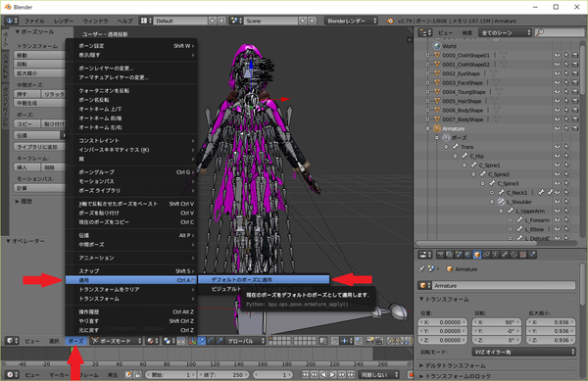The height and width of the screenshot is (381, 588).
Task: Click the コピー pose button
Action: [27, 123]
